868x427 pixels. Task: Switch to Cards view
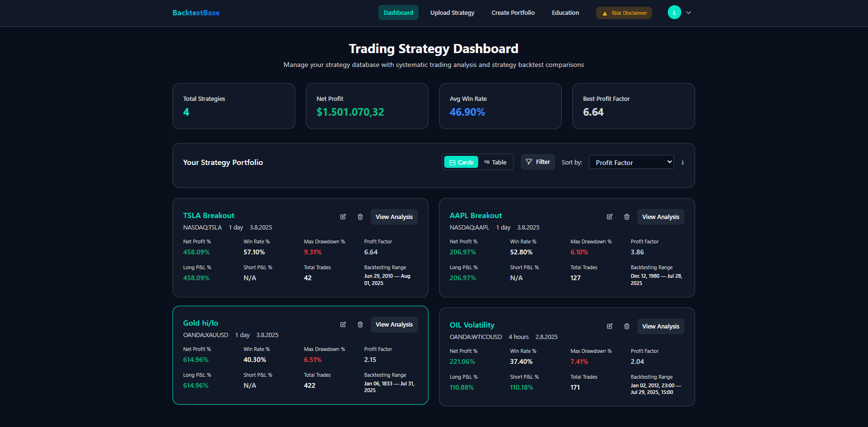[x=461, y=162]
